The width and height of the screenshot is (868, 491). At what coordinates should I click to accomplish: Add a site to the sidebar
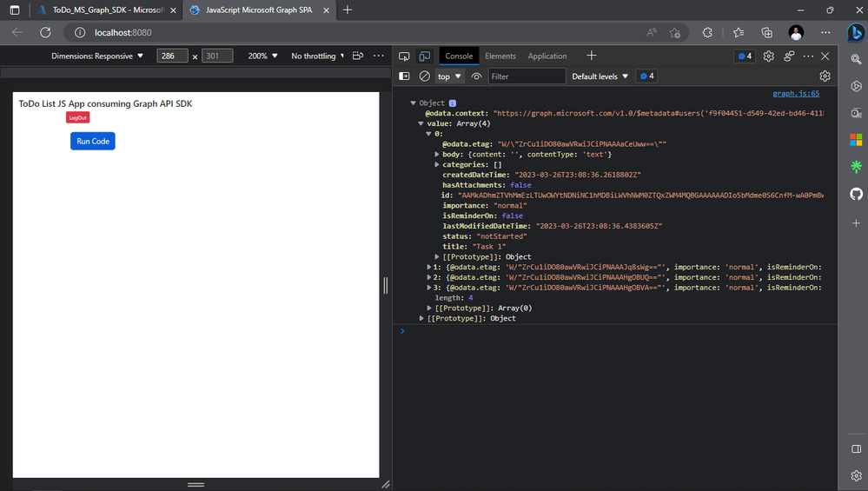tap(856, 223)
